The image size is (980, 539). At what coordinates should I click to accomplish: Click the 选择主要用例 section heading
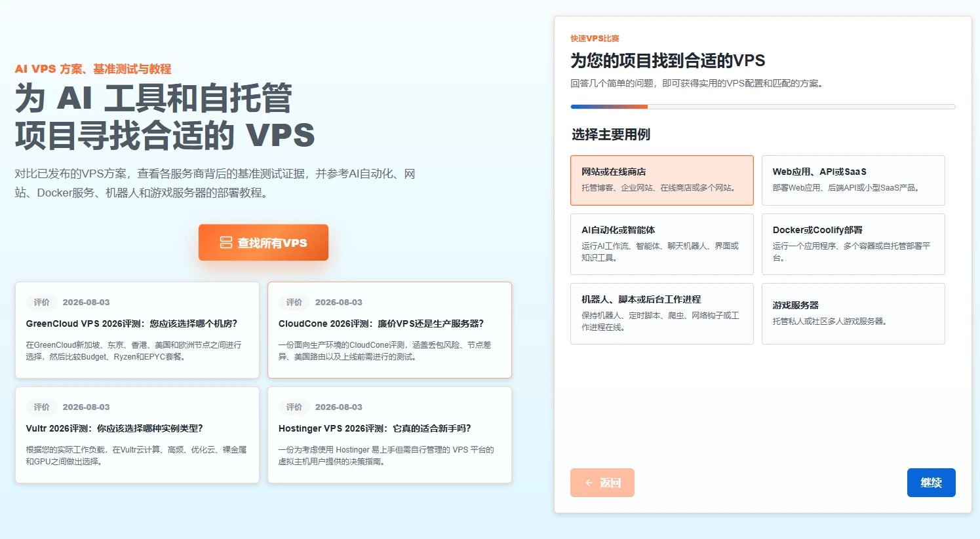(611, 134)
